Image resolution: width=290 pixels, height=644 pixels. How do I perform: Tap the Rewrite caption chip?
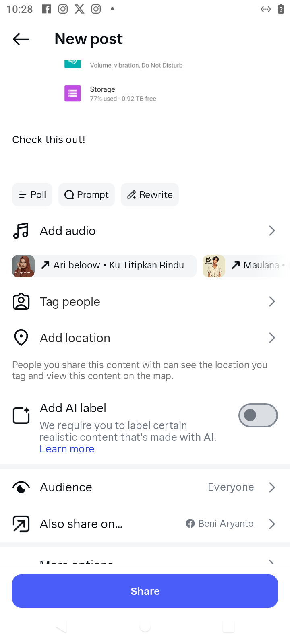click(150, 195)
